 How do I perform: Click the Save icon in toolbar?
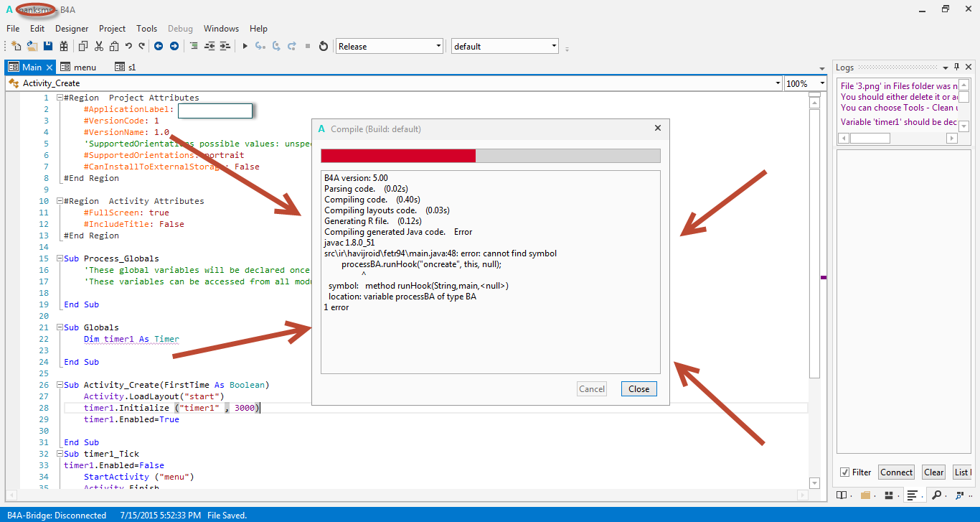pyautogui.click(x=48, y=46)
